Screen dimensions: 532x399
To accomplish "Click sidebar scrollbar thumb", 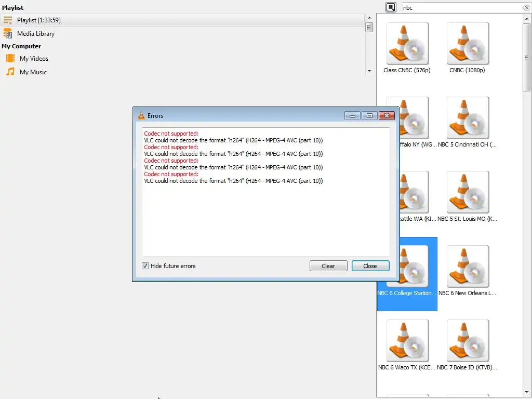I will [369, 27].
